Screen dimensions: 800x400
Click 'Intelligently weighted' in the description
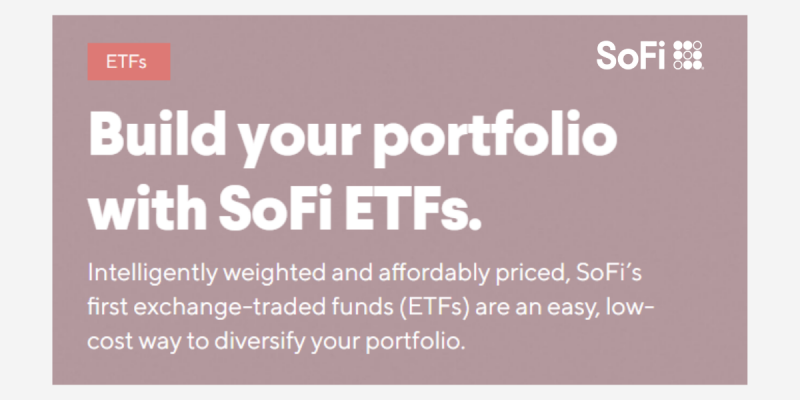pyautogui.click(x=207, y=274)
